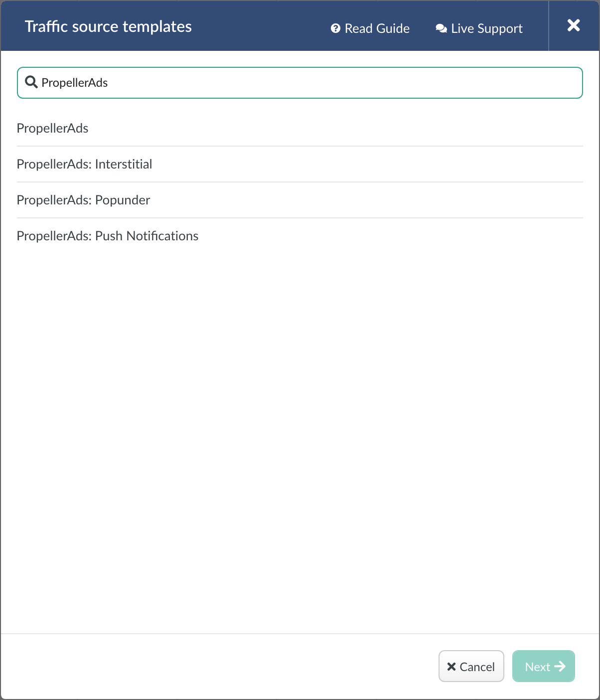Click the magnifier icon in the search box
Viewport: 600px width, 700px height.
pos(31,82)
